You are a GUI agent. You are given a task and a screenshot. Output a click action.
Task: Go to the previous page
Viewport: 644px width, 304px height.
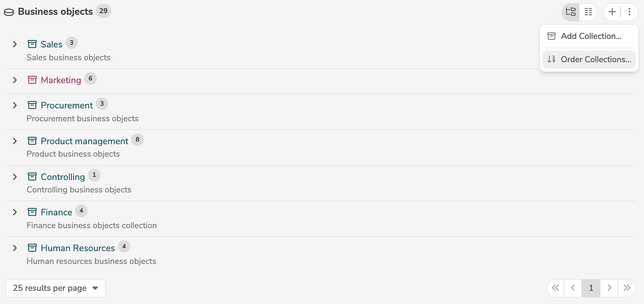click(573, 288)
